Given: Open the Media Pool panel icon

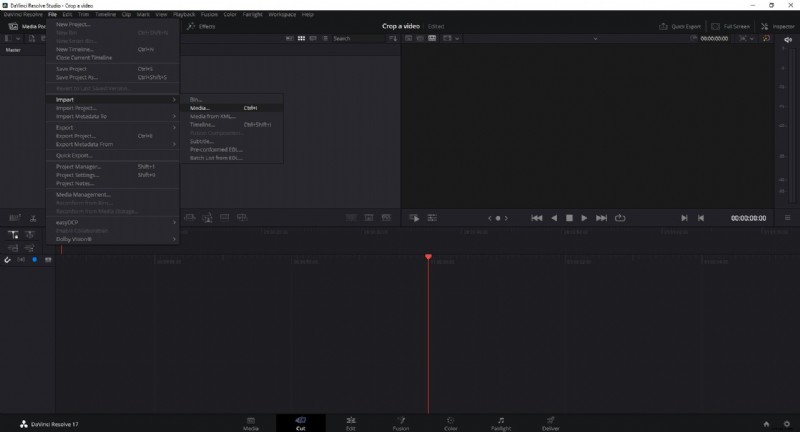Looking at the screenshot, I should [13, 26].
